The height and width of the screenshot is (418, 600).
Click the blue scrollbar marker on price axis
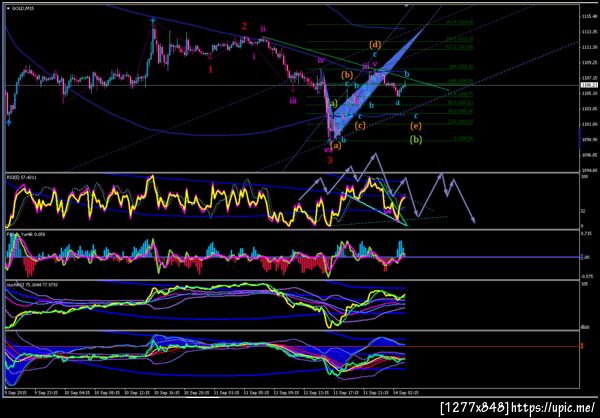tap(579, 139)
